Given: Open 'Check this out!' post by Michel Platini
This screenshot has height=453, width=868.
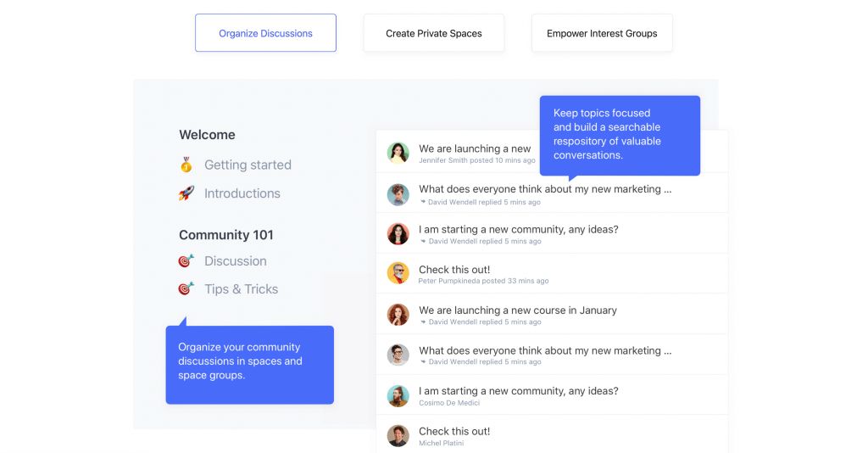Looking at the screenshot, I should click(x=454, y=432).
